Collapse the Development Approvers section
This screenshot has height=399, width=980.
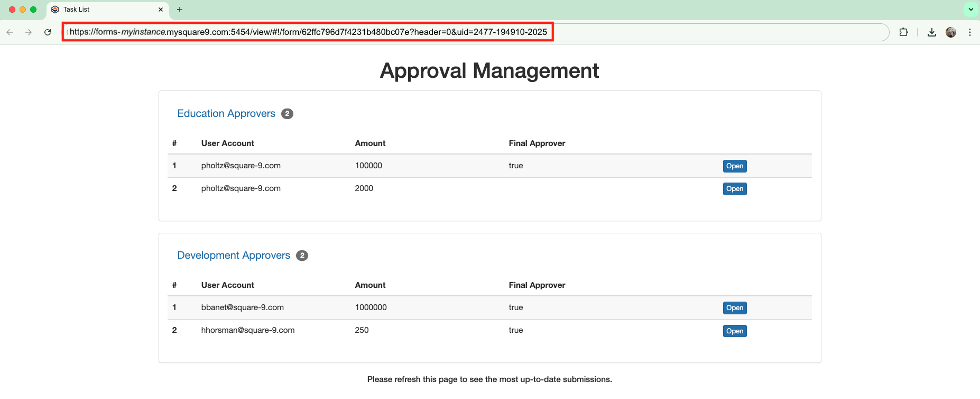coord(234,256)
